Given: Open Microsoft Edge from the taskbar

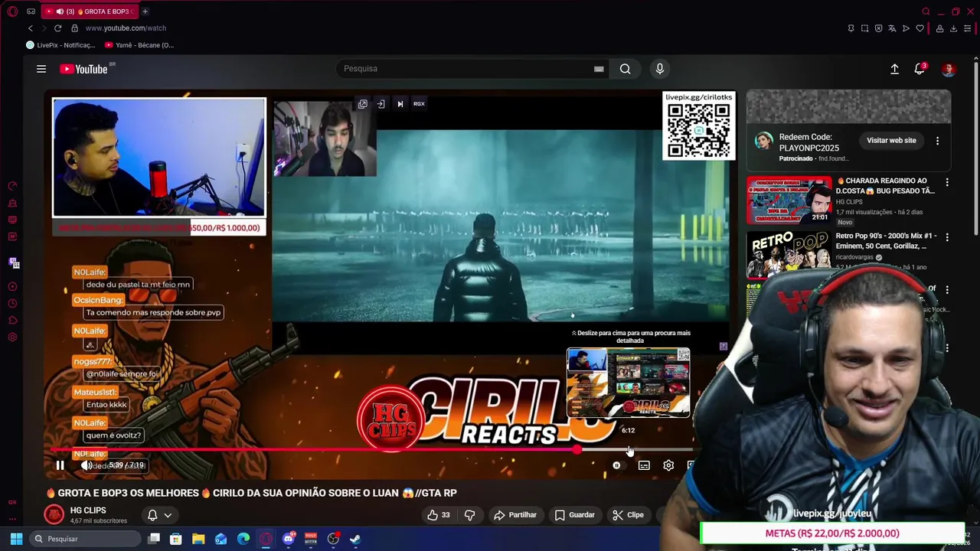Looking at the screenshot, I should tap(243, 539).
